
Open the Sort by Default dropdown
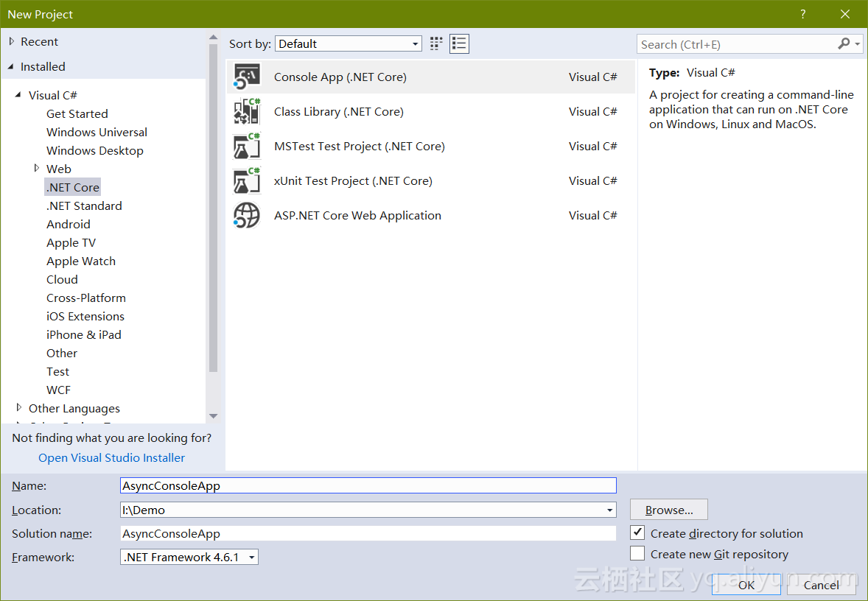coord(349,43)
